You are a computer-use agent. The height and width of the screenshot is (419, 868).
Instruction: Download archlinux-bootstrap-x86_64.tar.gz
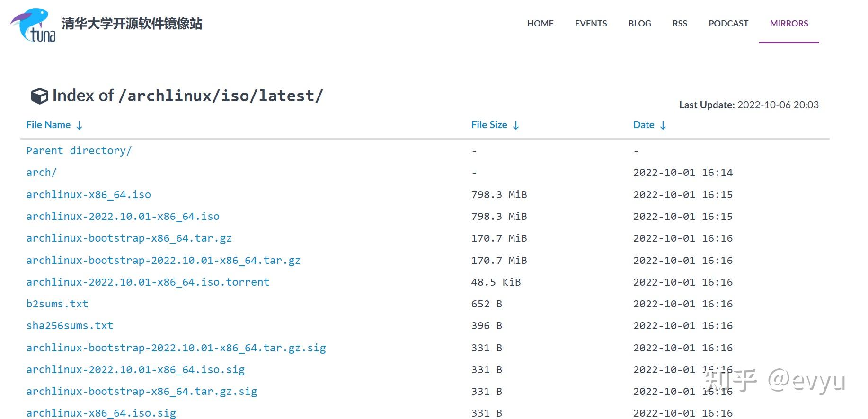click(129, 238)
